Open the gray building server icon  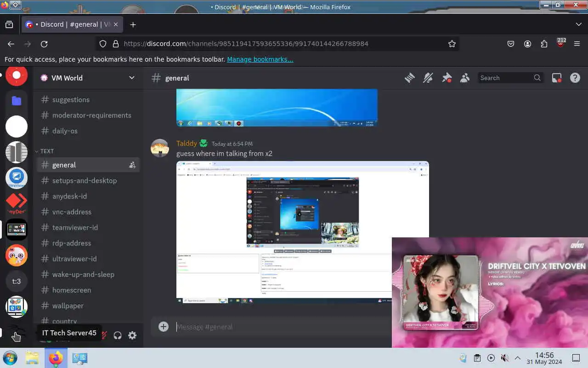click(17, 152)
